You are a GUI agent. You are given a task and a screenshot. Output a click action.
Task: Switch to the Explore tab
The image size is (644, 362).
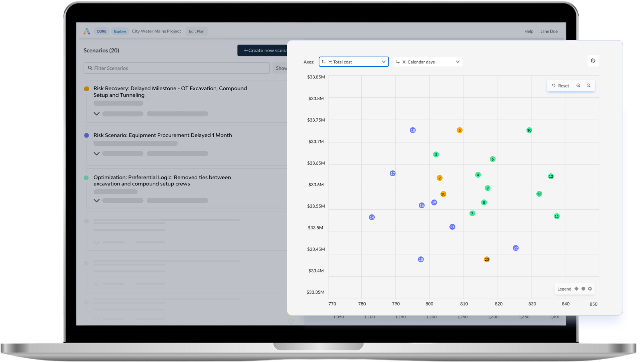click(120, 31)
